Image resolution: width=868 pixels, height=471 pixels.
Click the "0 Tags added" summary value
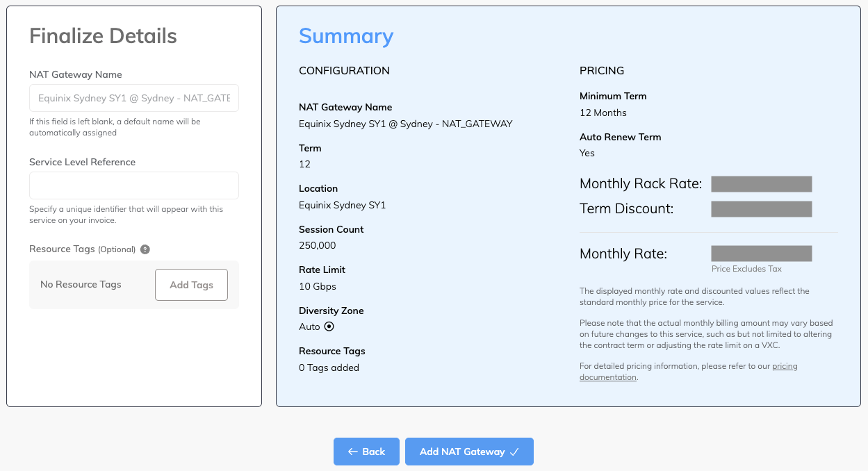point(329,367)
